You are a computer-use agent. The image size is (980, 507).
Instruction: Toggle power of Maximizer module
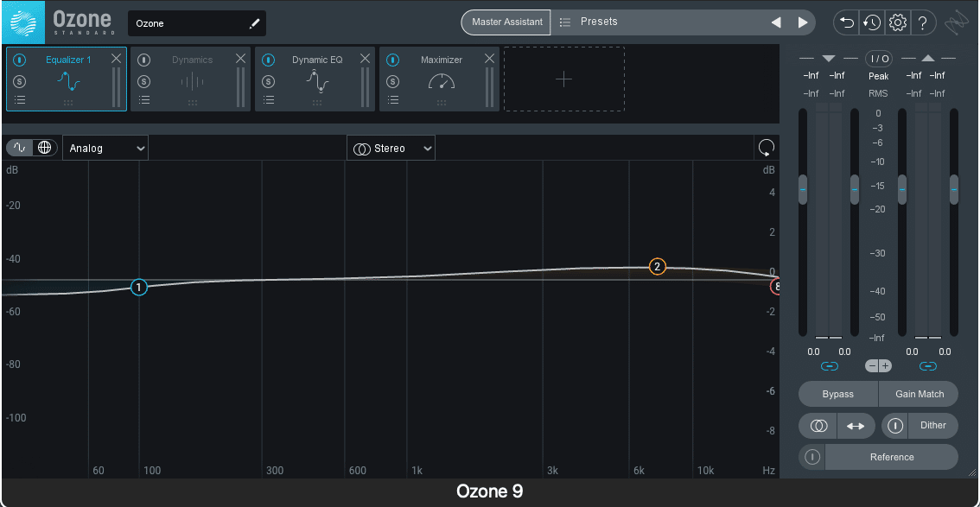coord(392,60)
